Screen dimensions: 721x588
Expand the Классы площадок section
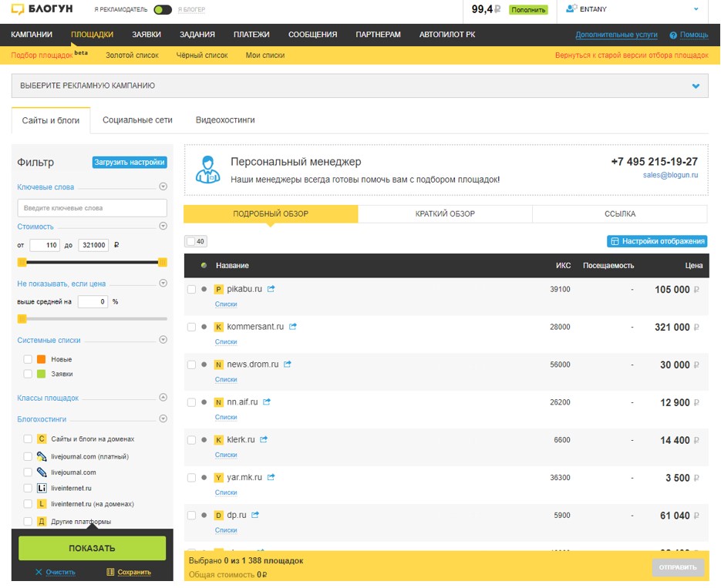pos(163,398)
